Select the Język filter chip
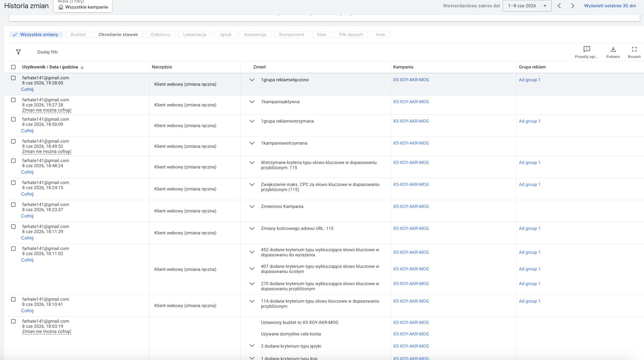This screenshot has height=360, width=644. [225, 34]
